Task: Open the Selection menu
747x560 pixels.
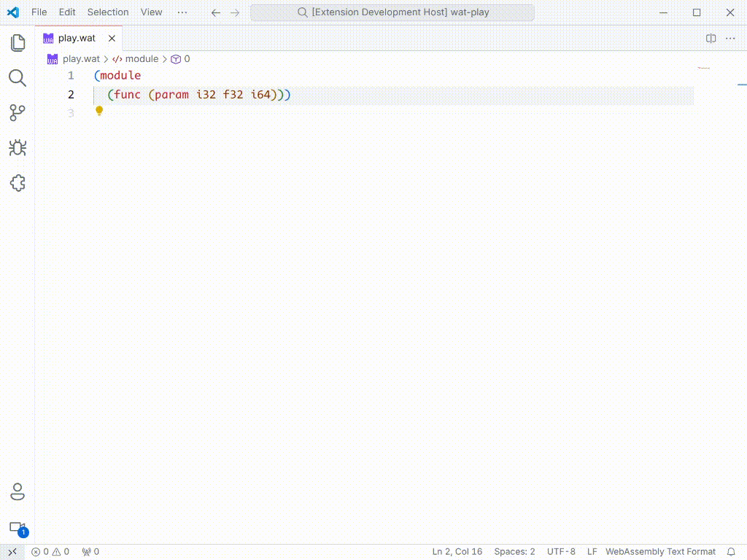Action: coord(107,12)
